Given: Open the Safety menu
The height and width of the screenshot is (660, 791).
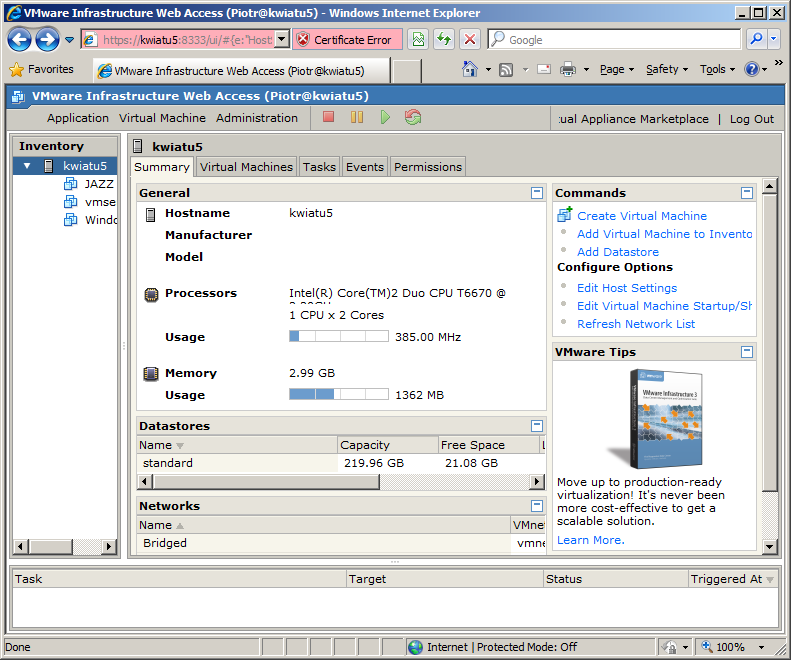Looking at the screenshot, I should pos(666,69).
